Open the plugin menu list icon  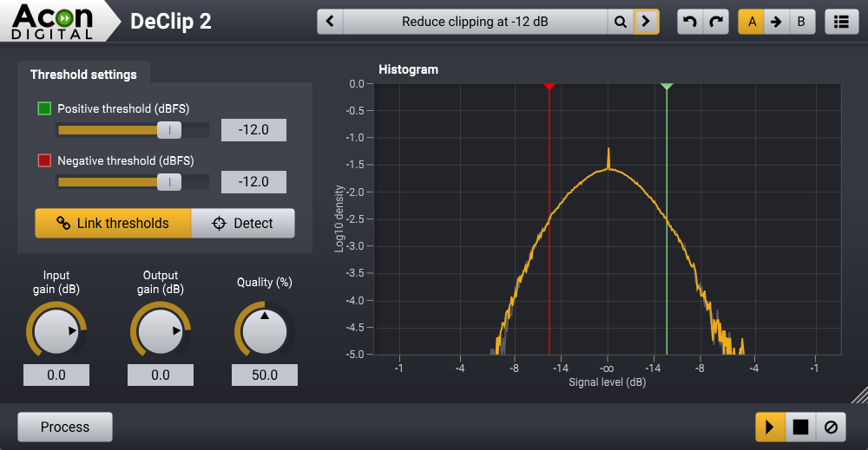841,22
